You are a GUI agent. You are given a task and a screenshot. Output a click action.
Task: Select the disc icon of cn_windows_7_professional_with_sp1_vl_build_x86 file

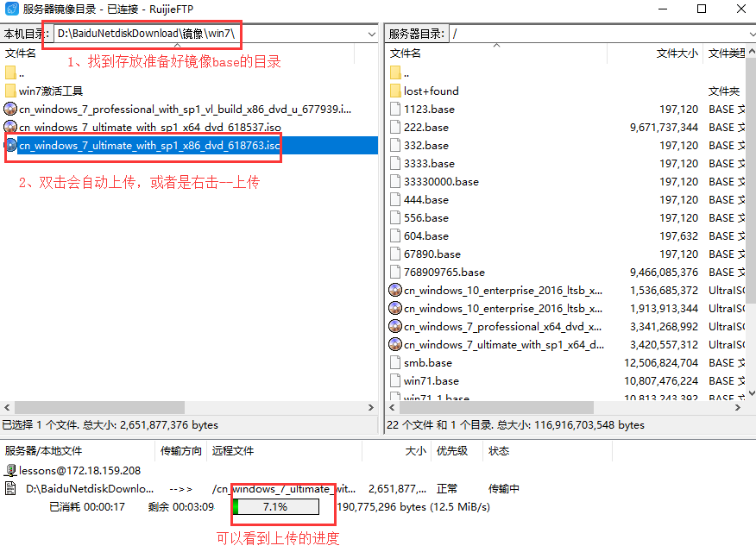coord(10,109)
